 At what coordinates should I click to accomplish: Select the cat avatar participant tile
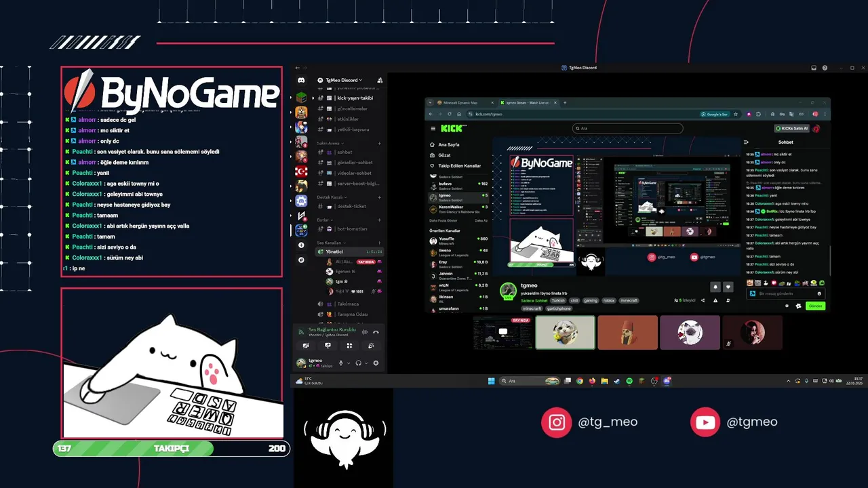565,332
